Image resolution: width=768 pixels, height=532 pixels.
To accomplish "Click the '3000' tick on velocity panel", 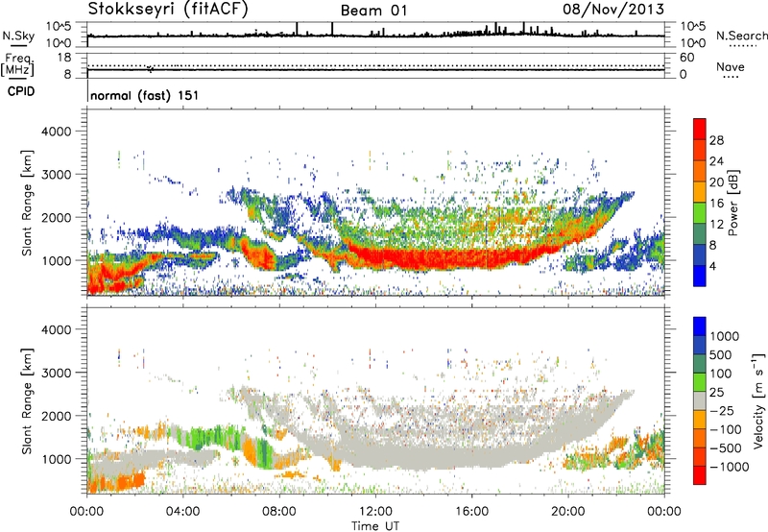I will (x=56, y=373).
